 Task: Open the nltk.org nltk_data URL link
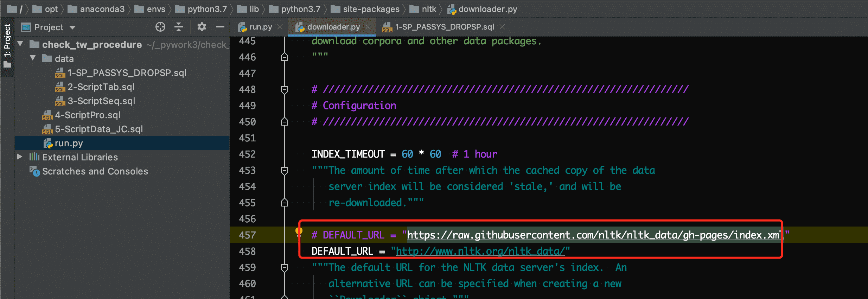[x=480, y=251]
